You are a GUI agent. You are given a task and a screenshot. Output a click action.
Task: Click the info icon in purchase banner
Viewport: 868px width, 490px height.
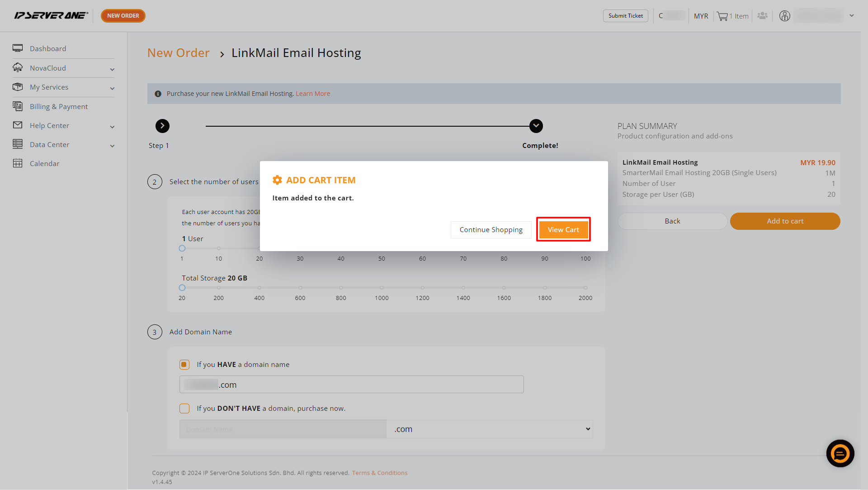[x=158, y=94]
